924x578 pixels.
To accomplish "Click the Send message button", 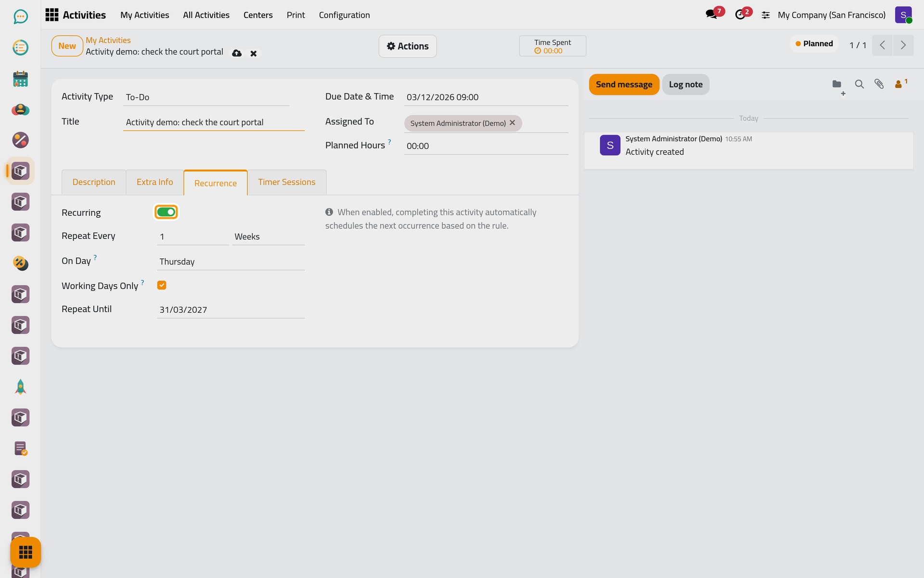I will click(x=624, y=84).
